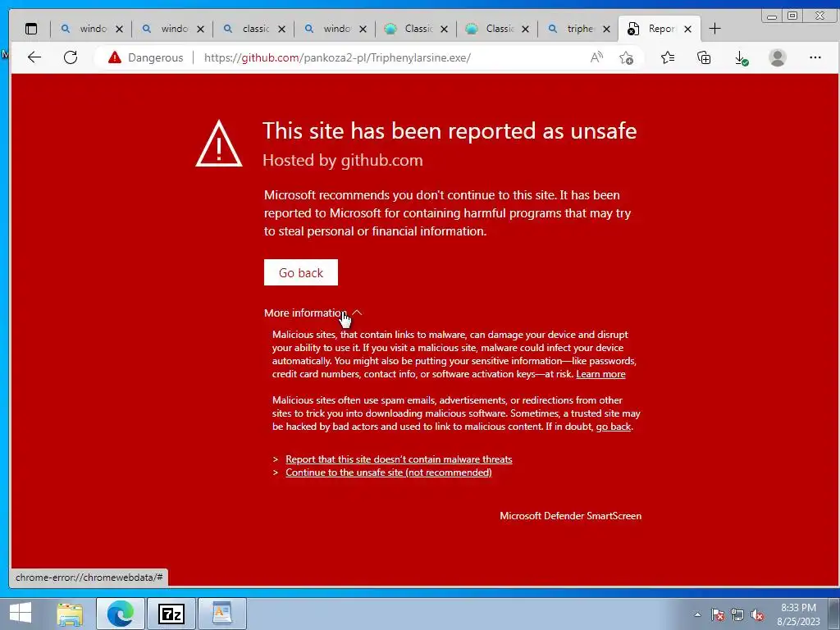Click the github.com URL address field
Image resolution: width=840 pixels, height=630 pixels.
[x=337, y=57]
